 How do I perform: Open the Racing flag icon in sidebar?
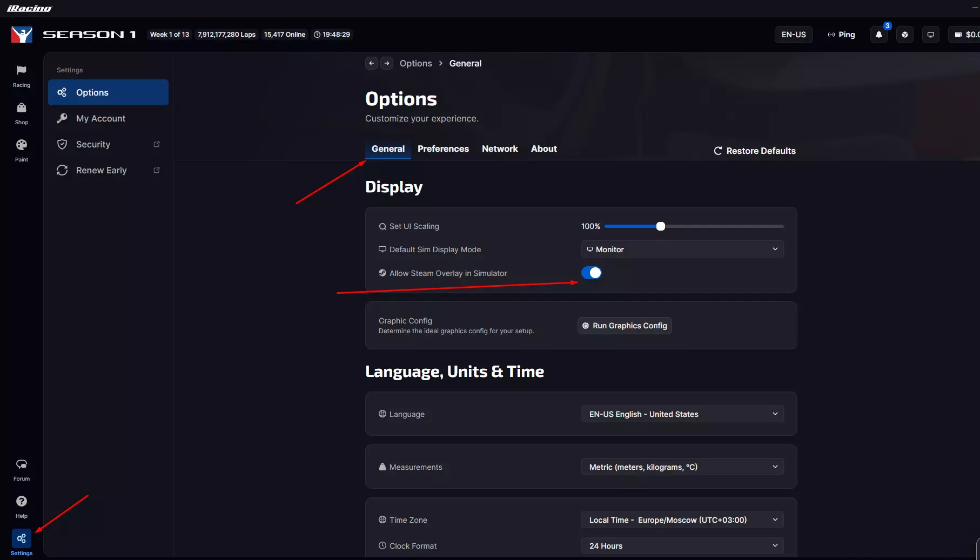point(22,71)
